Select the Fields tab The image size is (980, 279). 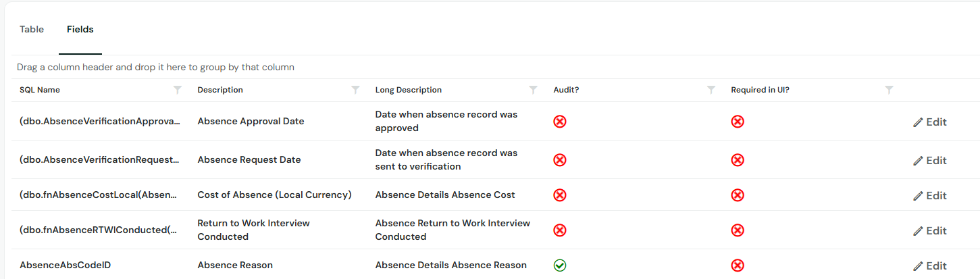[80, 30]
